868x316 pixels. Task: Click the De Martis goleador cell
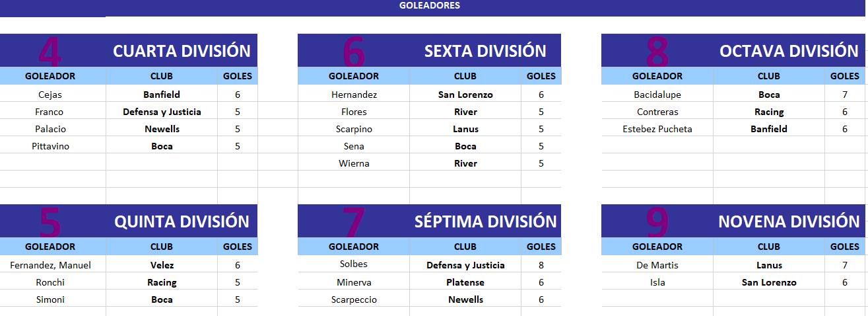(x=657, y=265)
